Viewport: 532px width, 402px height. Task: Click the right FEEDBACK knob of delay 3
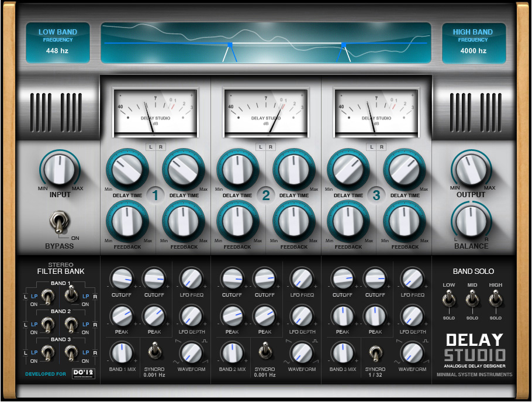405,222
